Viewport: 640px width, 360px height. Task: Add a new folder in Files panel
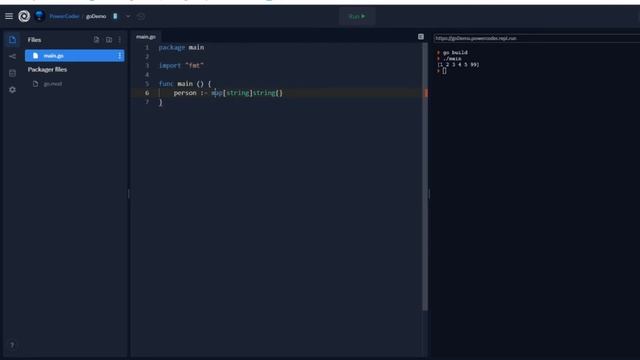109,40
